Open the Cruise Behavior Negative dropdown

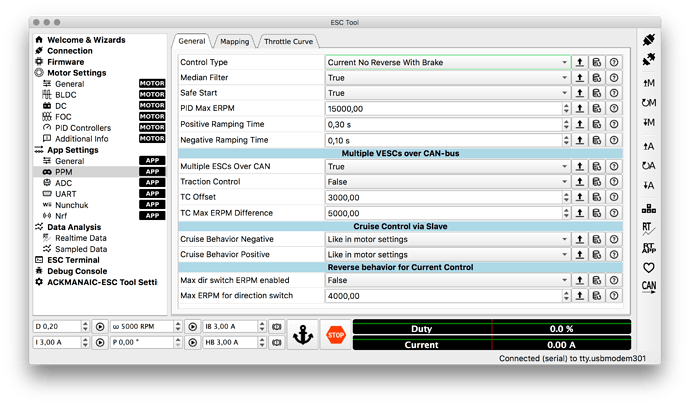point(448,239)
